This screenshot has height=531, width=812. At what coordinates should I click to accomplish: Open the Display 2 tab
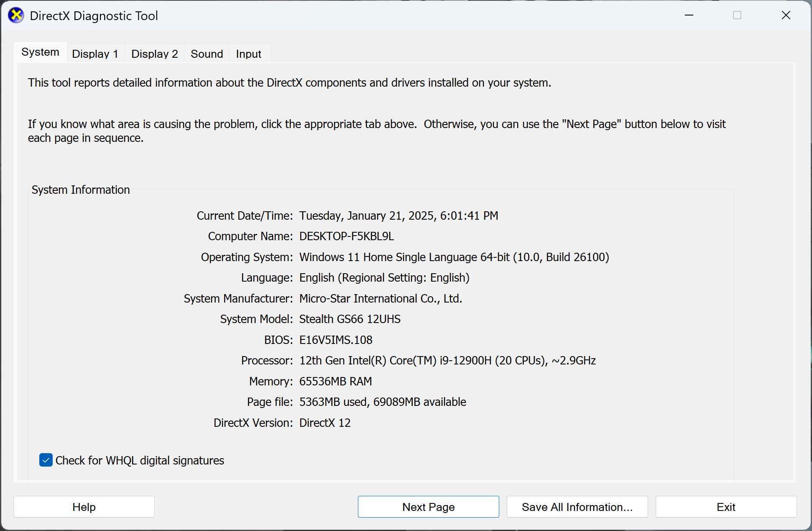click(x=154, y=54)
